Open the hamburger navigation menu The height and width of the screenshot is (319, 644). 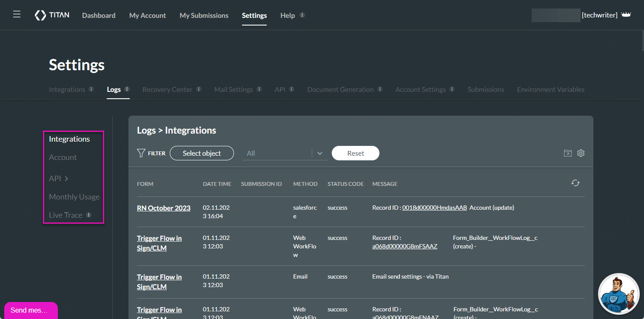click(17, 13)
